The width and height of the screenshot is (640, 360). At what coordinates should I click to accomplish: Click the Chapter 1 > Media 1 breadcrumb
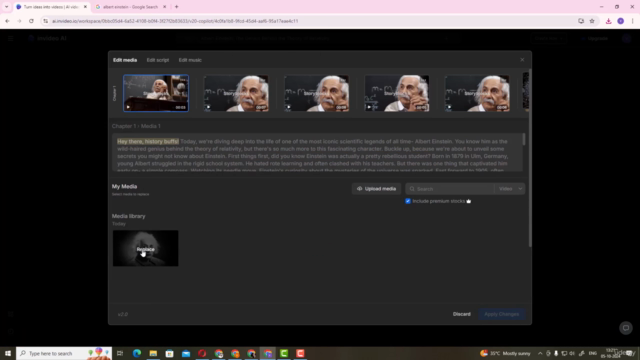[136, 126]
